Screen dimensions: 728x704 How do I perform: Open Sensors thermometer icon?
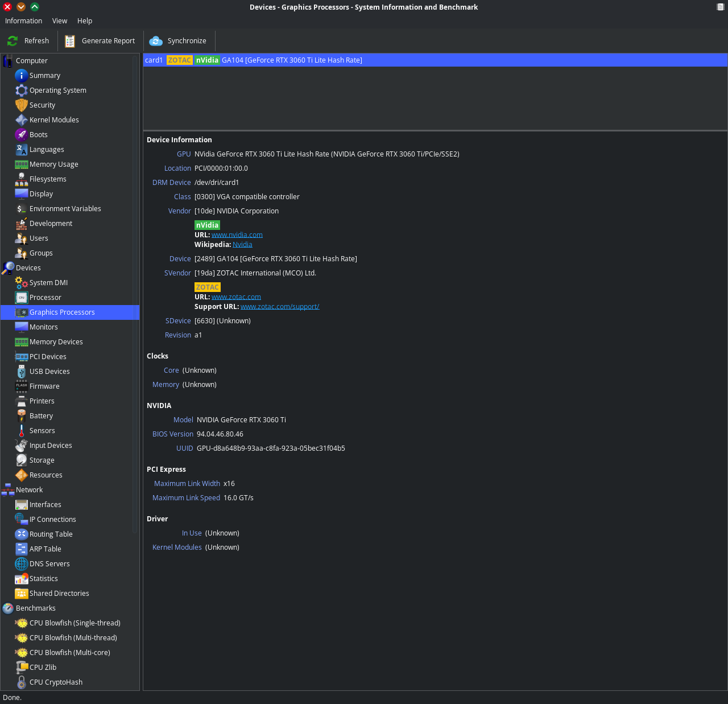(x=22, y=431)
